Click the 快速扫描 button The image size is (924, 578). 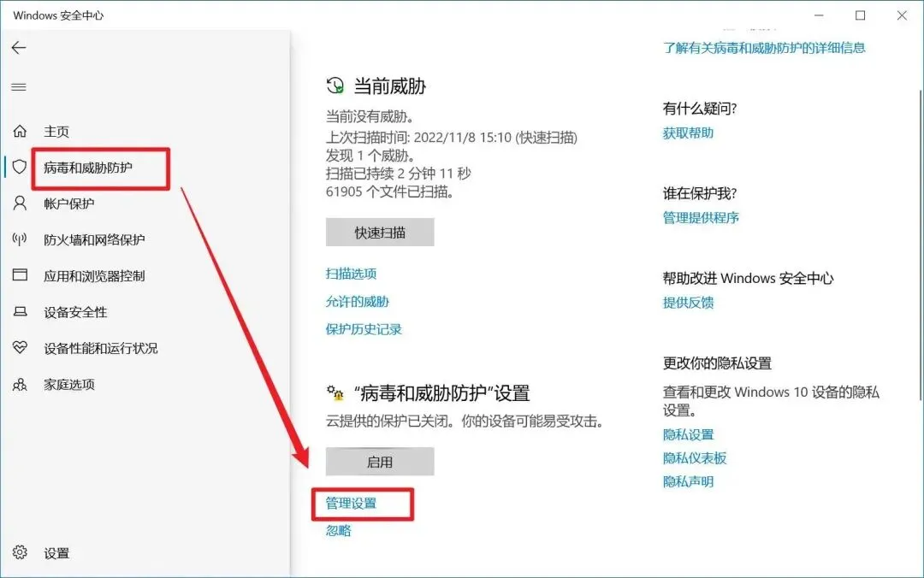tap(380, 233)
